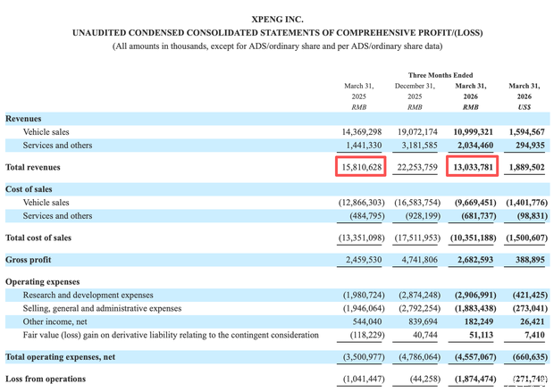Click total revenues value 22,253,759
This screenshot has width=554, height=392.
point(417,167)
